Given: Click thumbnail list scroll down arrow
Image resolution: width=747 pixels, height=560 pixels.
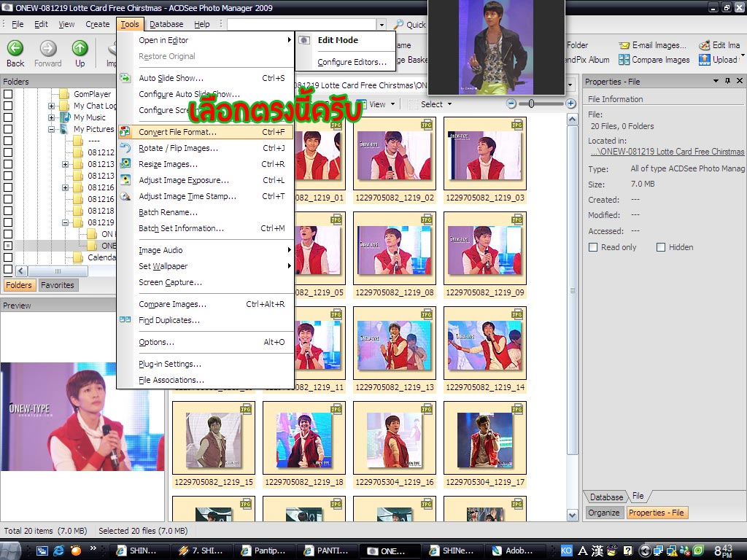Looking at the screenshot, I should [572, 515].
